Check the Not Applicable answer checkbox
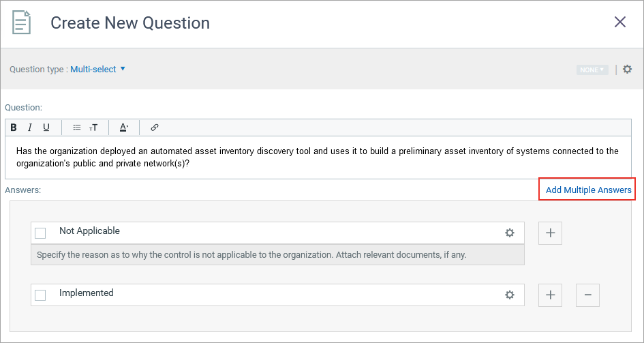The image size is (644, 343). click(40, 233)
